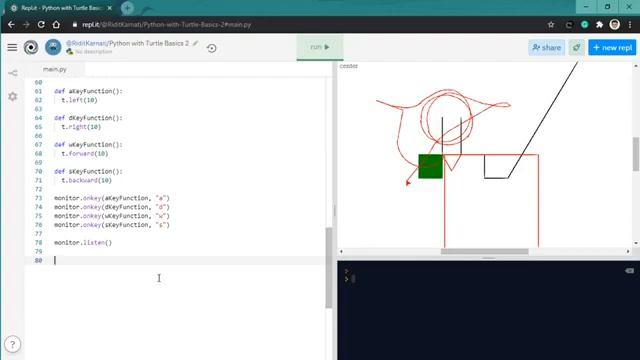This screenshot has height=360, width=640.
Task: Click back navigation arrow in browser
Action: click(x=11, y=24)
